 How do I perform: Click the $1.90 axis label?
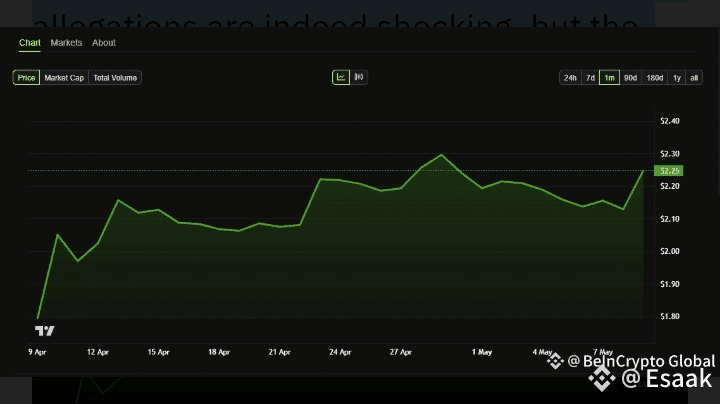pos(669,284)
